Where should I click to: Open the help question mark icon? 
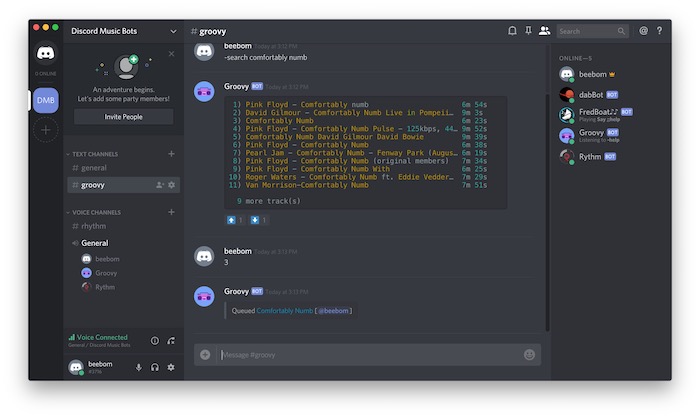tap(659, 31)
